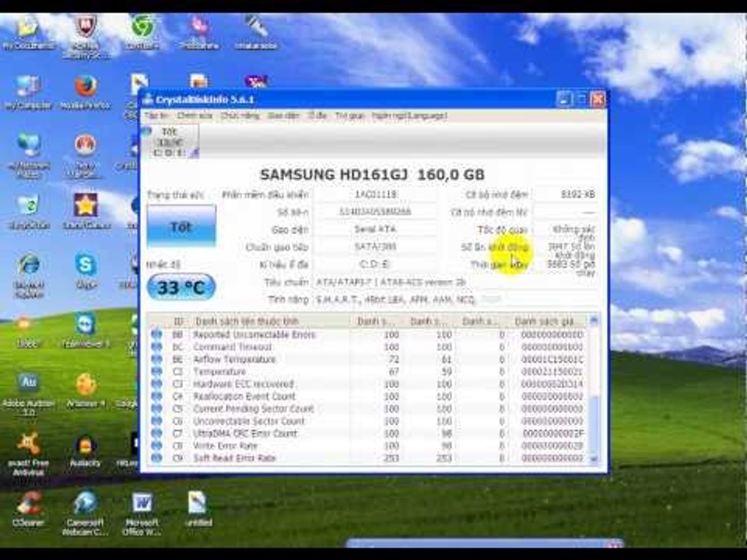Click the SAMSUNG HD161GJ 160,0 GB heading
747x560 pixels.
(x=372, y=175)
